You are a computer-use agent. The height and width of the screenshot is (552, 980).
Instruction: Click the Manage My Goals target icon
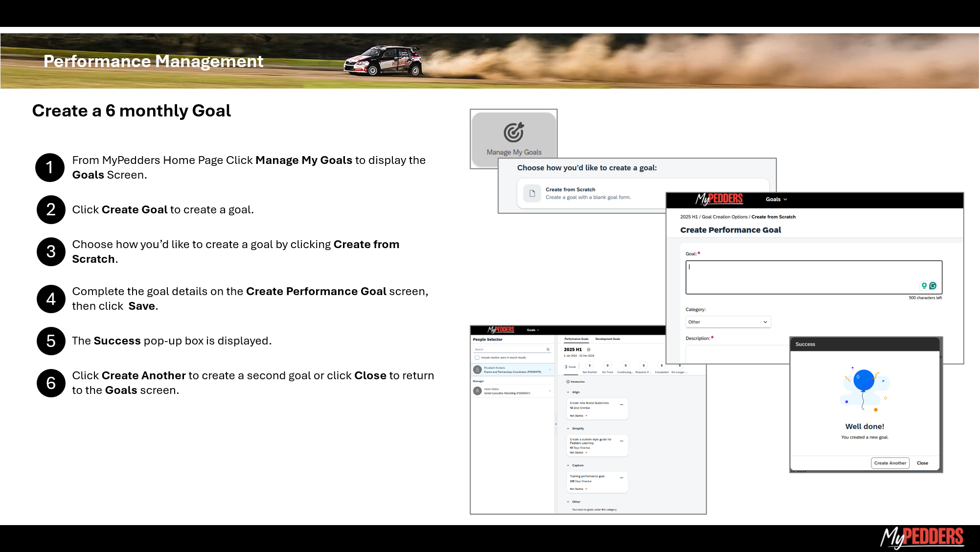pos(514,132)
